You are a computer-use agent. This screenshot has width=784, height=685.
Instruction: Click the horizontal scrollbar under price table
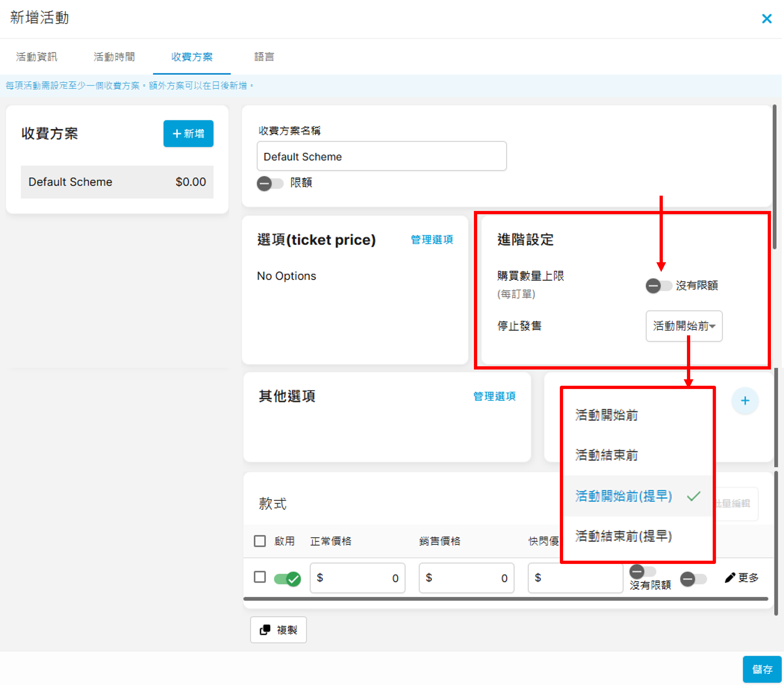click(x=505, y=599)
